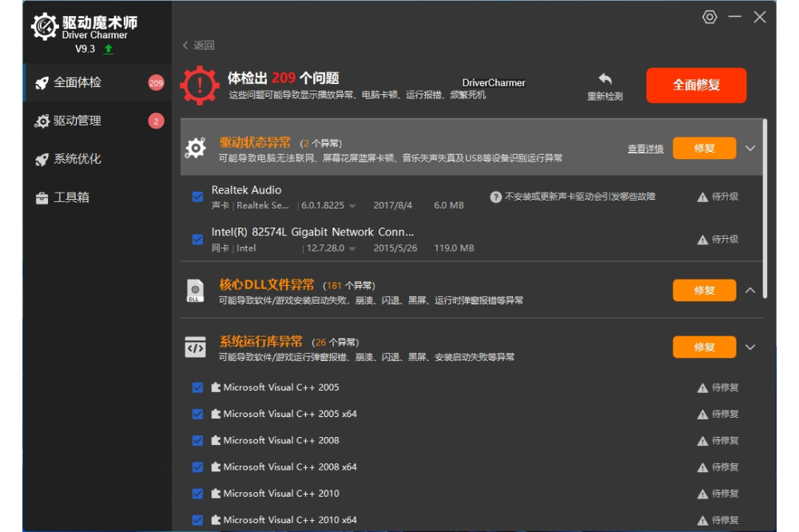Toggle the Intel 82574L Gigabit Network checkbox

click(197, 239)
